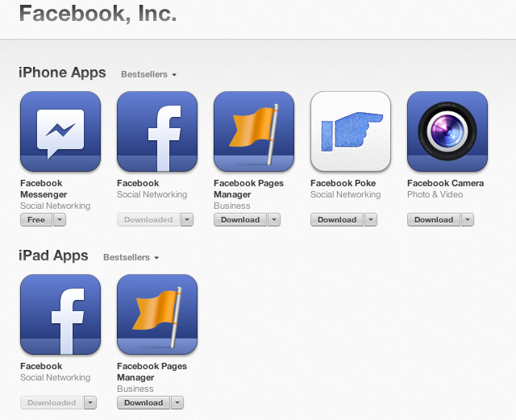This screenshot has height=420, width=516.
Task: Open the iPad Facebook app icon
Action: (x=60, y=314)
